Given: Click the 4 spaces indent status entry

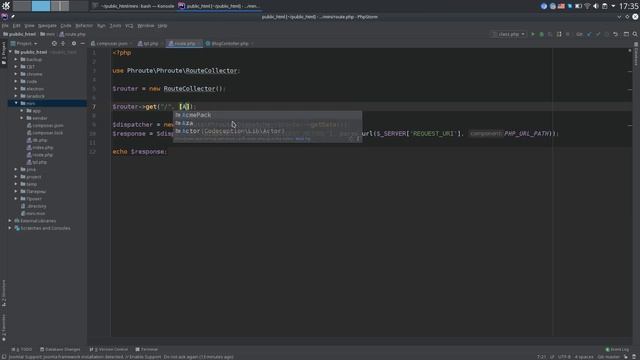Looking at the screenshot, I should (x=584, y=357).
